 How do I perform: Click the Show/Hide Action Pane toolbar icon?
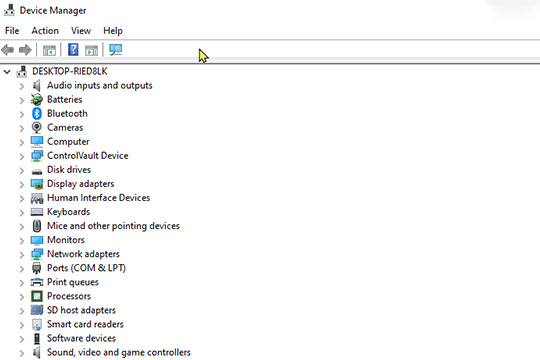91,50
